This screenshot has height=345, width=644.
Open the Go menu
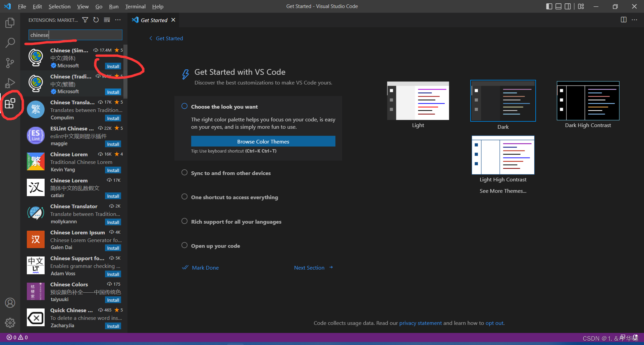click(x=99, y=6)
